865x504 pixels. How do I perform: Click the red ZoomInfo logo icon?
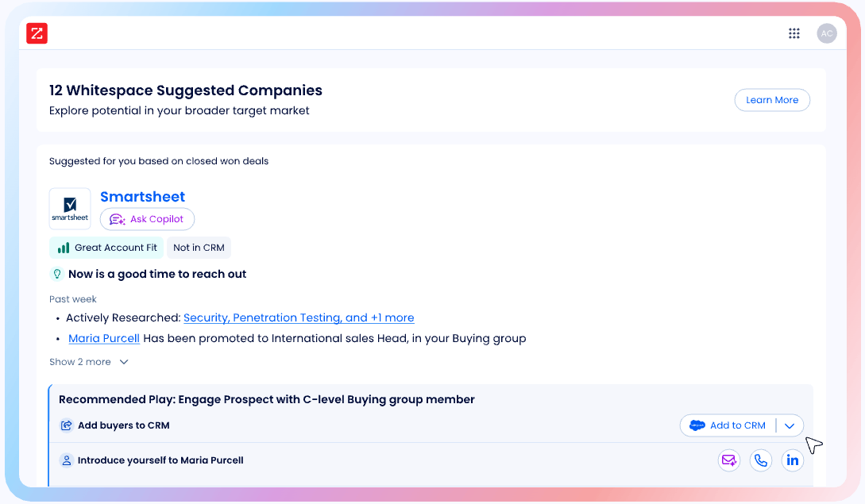pyautogui.click(x=37, y=33)
